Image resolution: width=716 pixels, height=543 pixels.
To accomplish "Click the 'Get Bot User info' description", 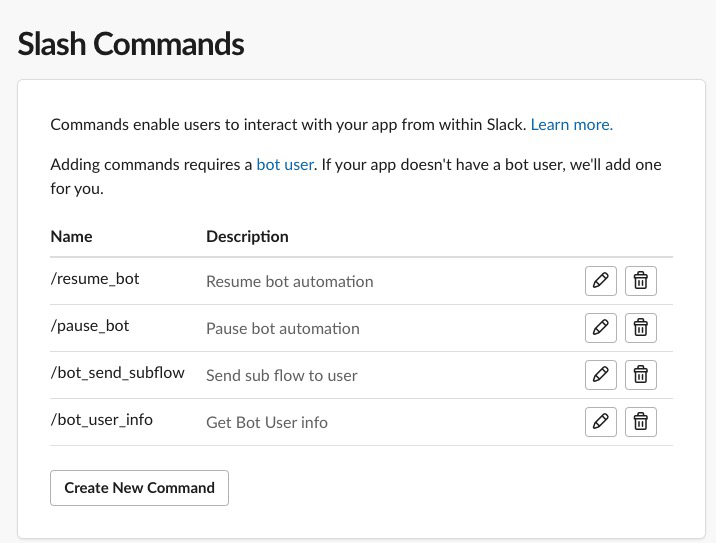I will (x=267, y=422).
